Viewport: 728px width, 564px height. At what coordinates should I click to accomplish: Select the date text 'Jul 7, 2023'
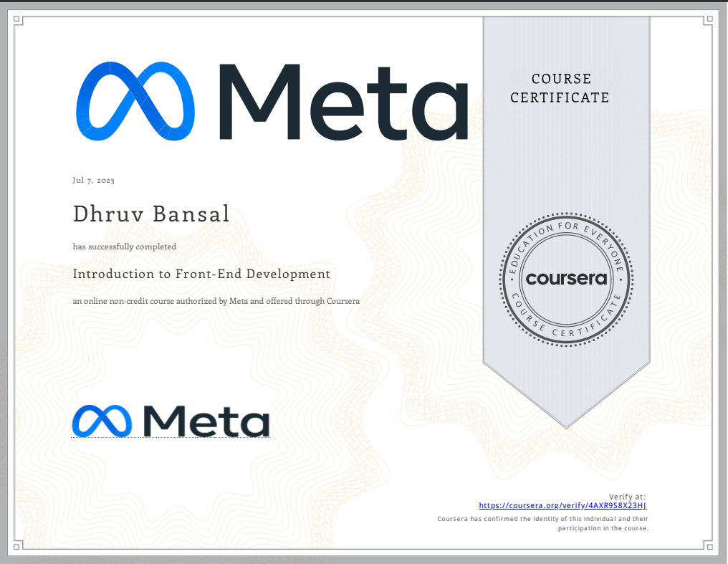tap(93, 180)
